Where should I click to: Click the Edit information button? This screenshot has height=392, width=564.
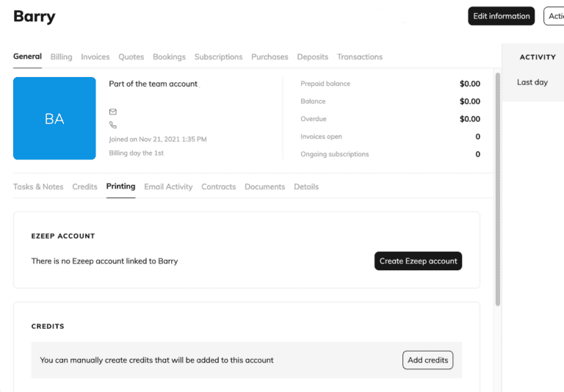(501, 16)
